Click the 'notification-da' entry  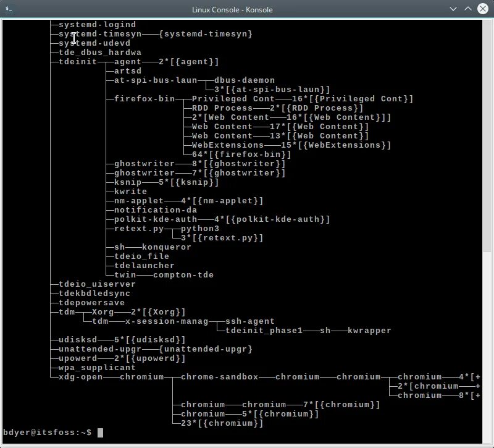tap(156, 210)
